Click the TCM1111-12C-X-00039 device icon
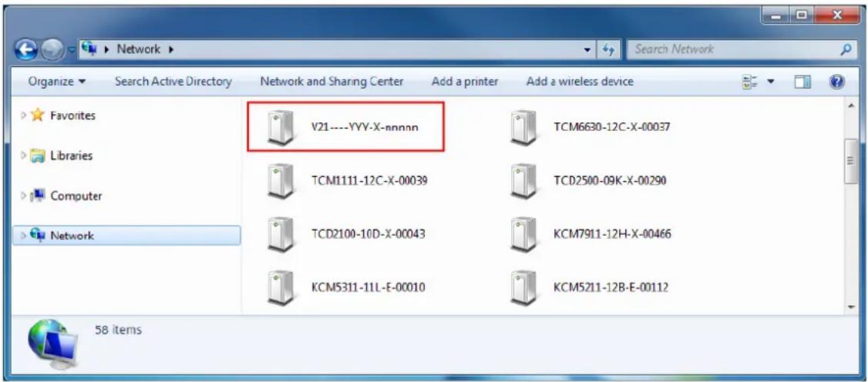868x382 pixels. pos(280,181)
